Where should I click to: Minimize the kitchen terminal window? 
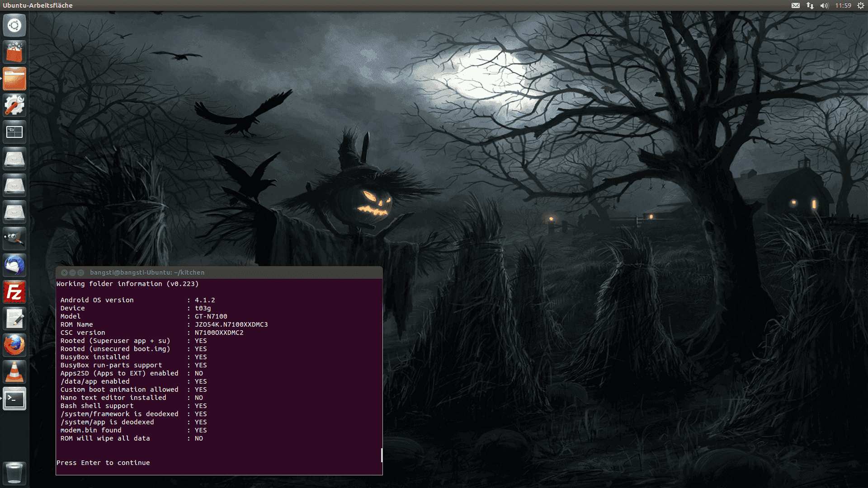point(72,272)
